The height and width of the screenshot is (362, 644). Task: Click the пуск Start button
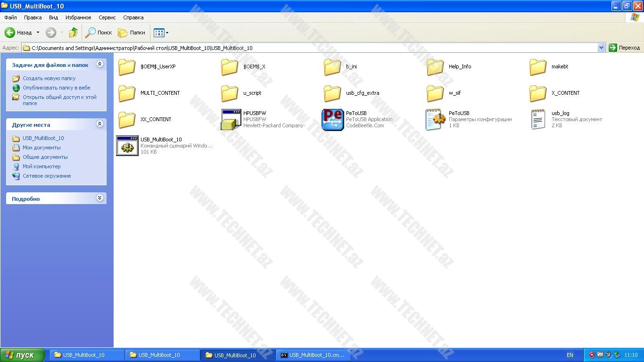click(x=22, y=355)
